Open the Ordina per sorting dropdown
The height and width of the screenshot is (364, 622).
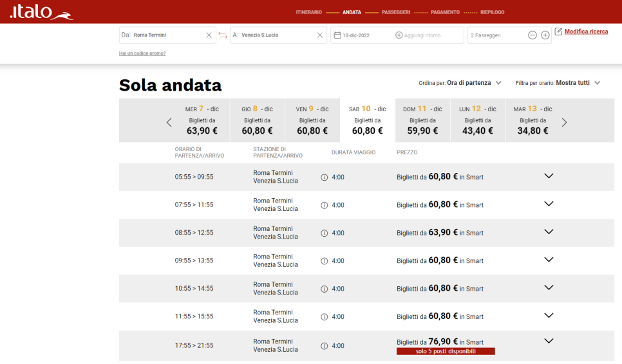460,83
